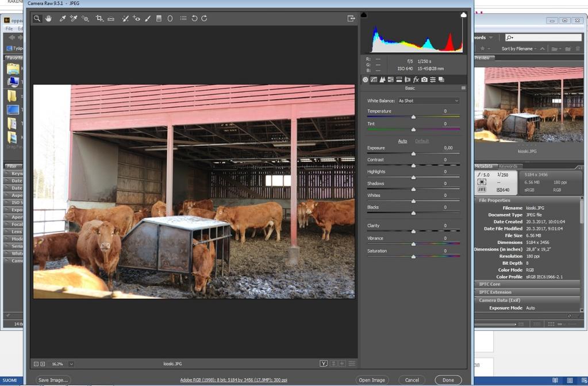Click Open Image button
Viewport: 588px width, 386px height.
pos(372,380)
